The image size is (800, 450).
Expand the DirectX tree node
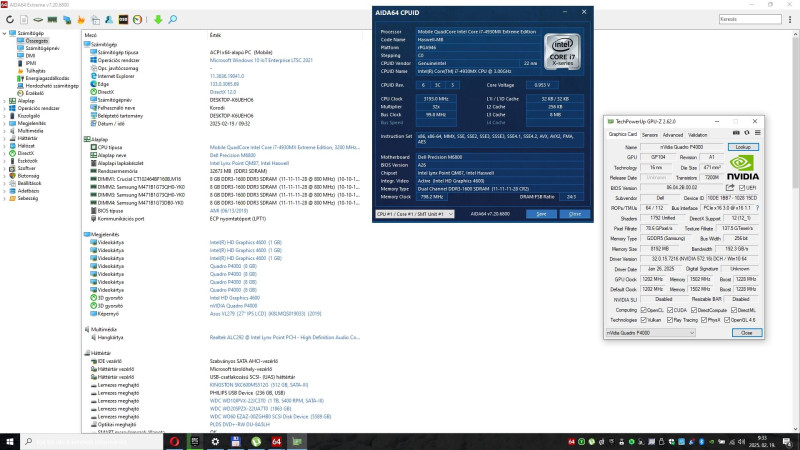click(x=5, y=153)
